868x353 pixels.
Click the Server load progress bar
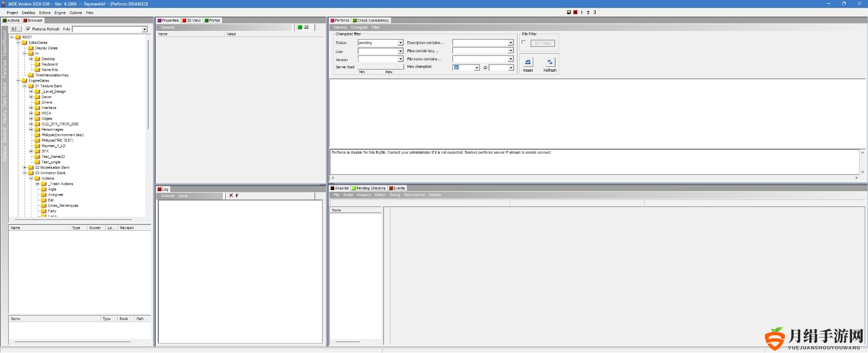(x=381, y=67)
